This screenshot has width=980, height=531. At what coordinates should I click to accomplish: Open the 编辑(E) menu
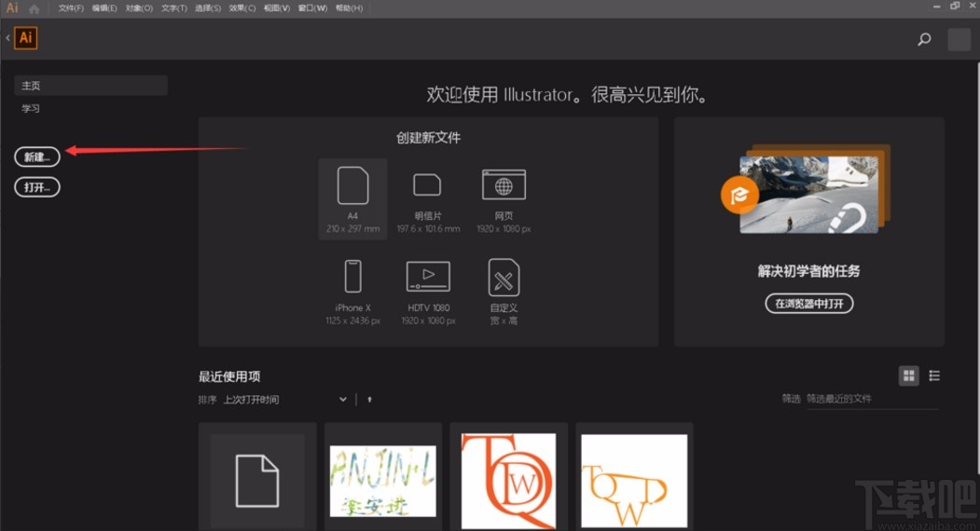104,8
